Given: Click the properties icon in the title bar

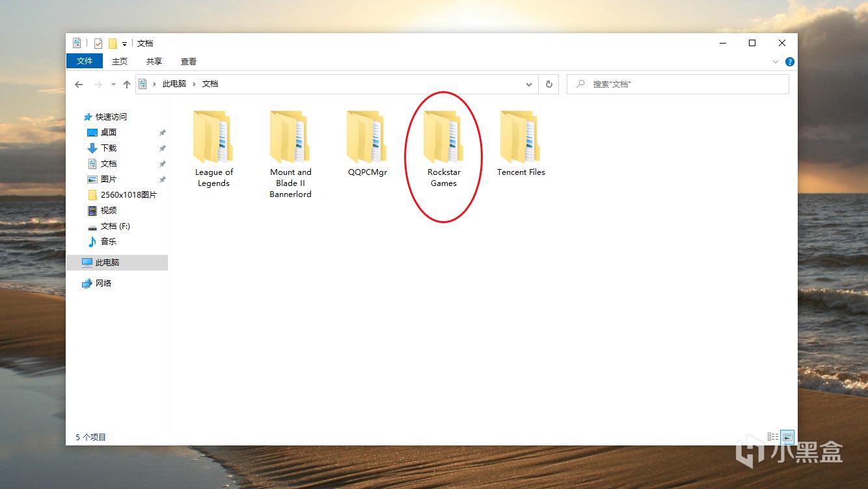Looking at the screenshot, I should click(98, 44).
